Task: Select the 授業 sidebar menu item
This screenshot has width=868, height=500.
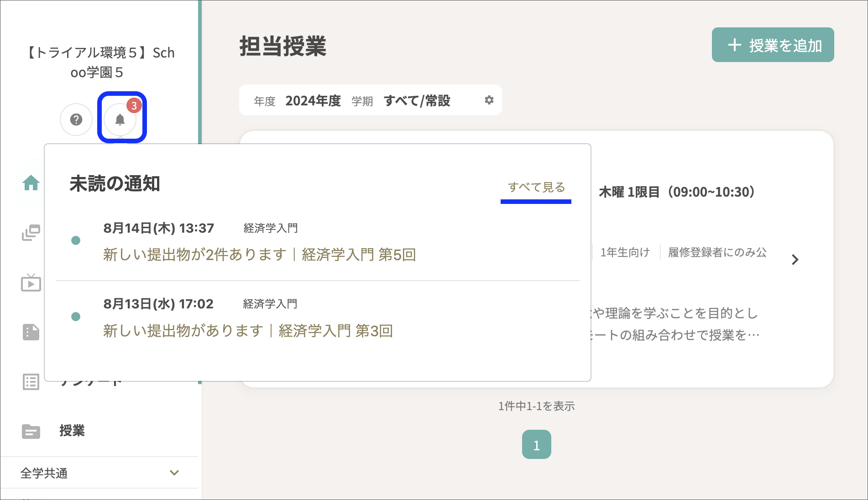Action: tap(72, 431)
